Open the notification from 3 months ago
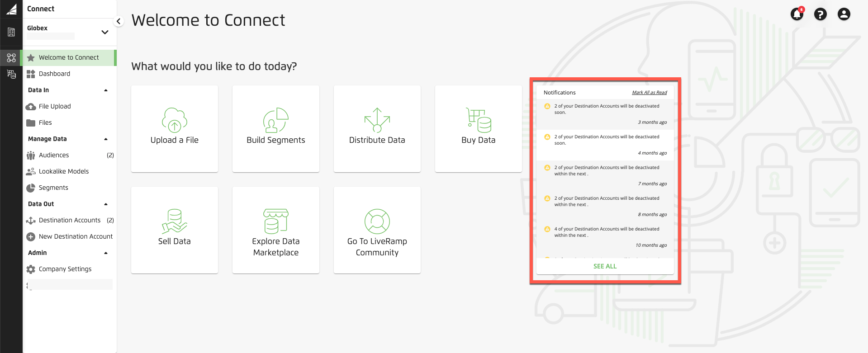 point(605,114)
